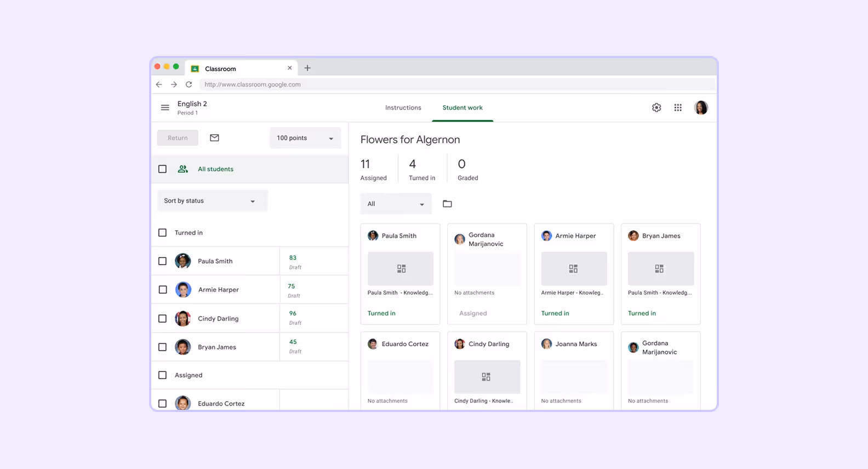Check the Turned in group checkbox

[x=162, y=232]
